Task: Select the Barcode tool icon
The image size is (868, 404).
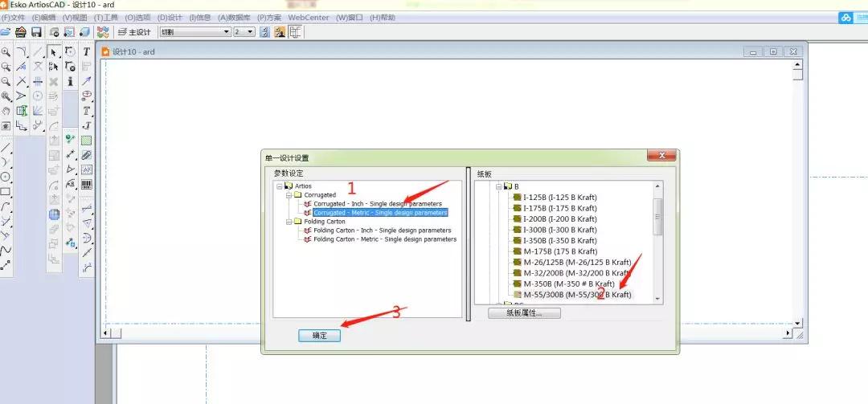Action: pyautogui.click(x=86, y=184)
